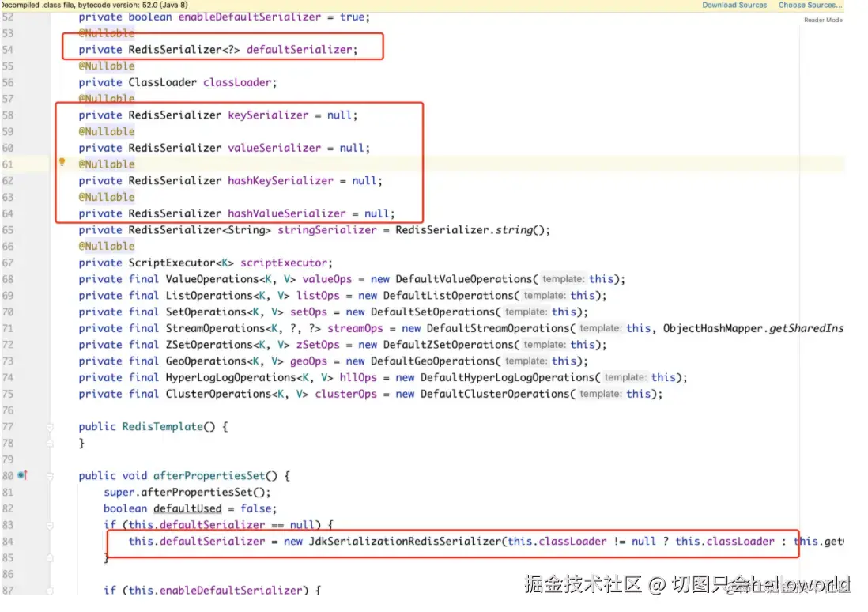Screen dimensions: 868x612
Task: Click the template: hint on line 68
Action: click(x=563, y=279)
